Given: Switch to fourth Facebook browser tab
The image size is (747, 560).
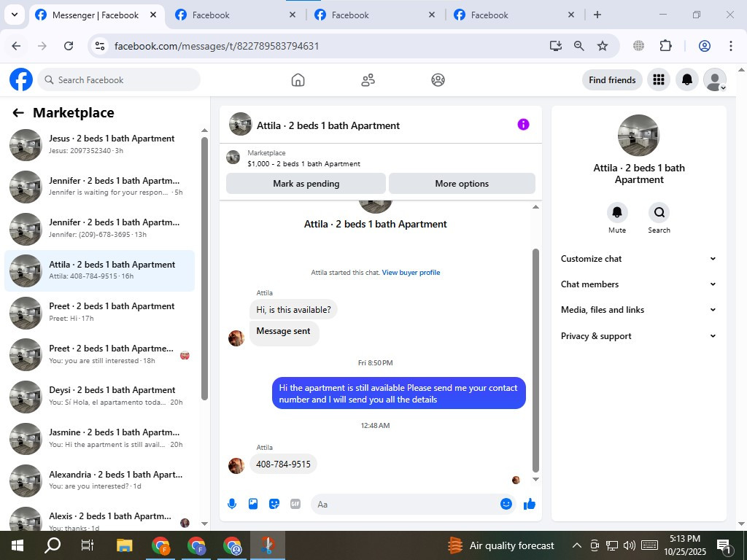Looking at the screenshot, I should pos(514,15).
